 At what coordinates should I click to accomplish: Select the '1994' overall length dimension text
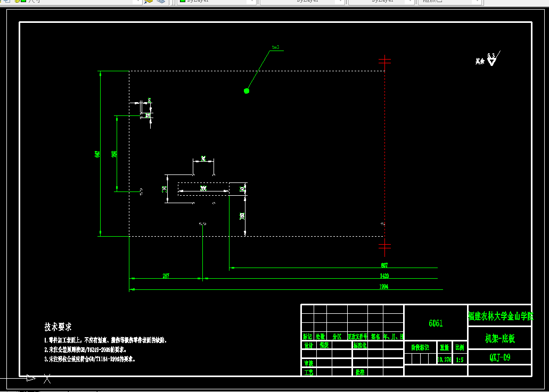(x=384, y=286)
